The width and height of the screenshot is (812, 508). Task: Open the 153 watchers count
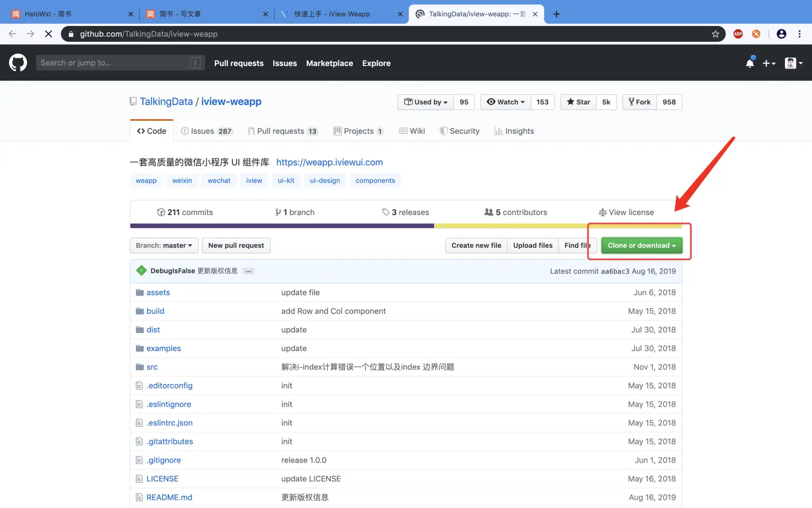[x=542, y=102]
